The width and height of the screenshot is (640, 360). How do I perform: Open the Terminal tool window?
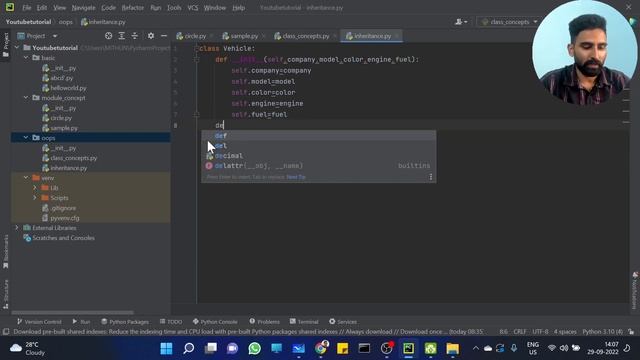304,322
